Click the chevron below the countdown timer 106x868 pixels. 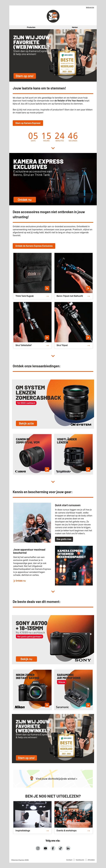(x=53, y=148)
